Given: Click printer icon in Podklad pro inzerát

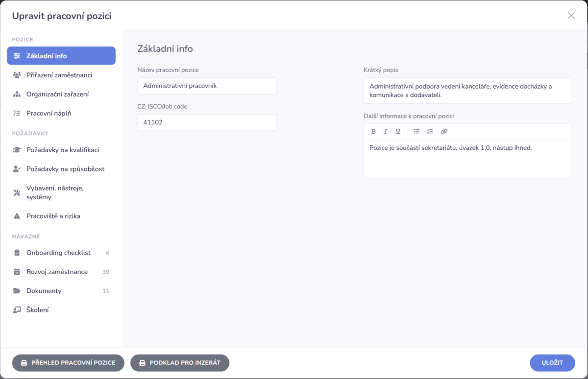Looking at the screenshot, I should (142, 363).
